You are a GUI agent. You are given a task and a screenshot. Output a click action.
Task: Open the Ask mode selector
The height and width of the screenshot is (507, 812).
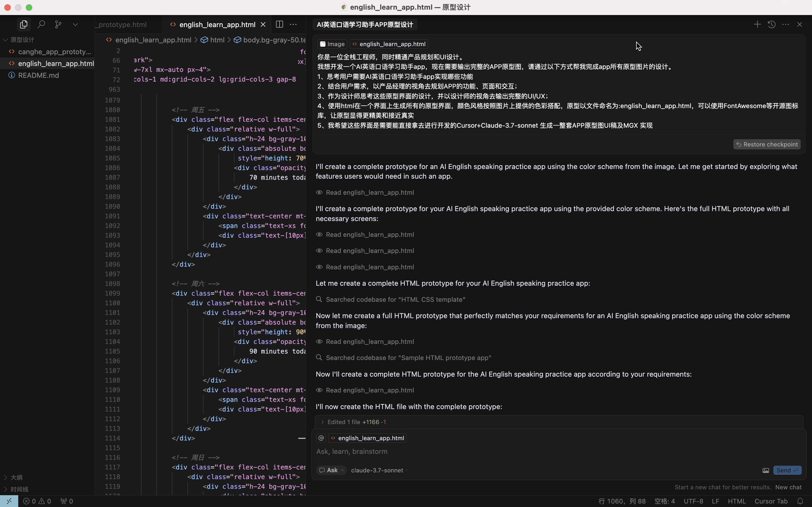coord(332,470)
